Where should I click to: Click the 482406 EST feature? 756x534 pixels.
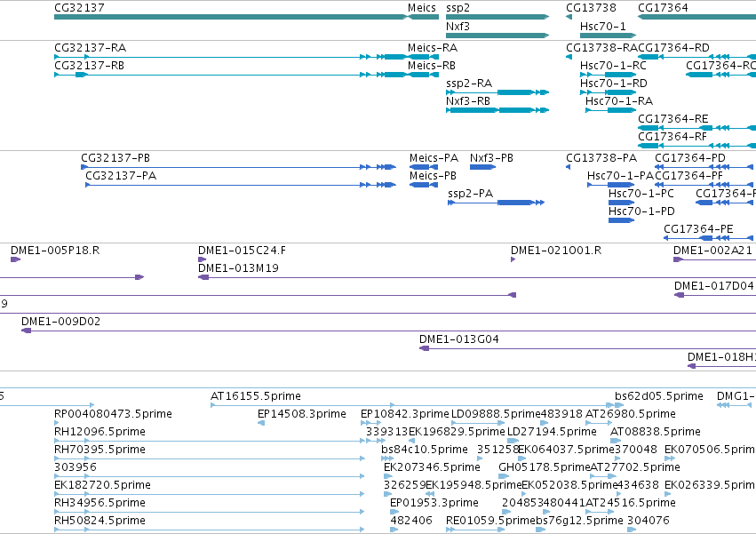point(394,530)
